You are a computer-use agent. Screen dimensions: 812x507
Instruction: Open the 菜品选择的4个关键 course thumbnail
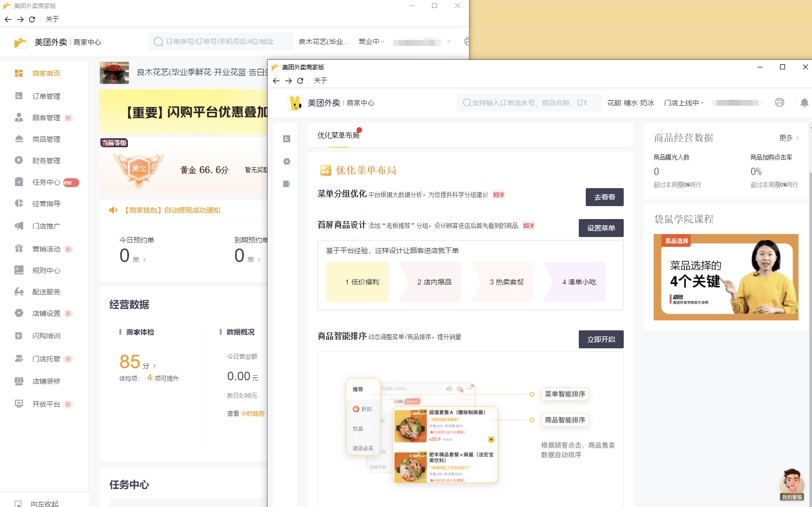tap(726, 277)
